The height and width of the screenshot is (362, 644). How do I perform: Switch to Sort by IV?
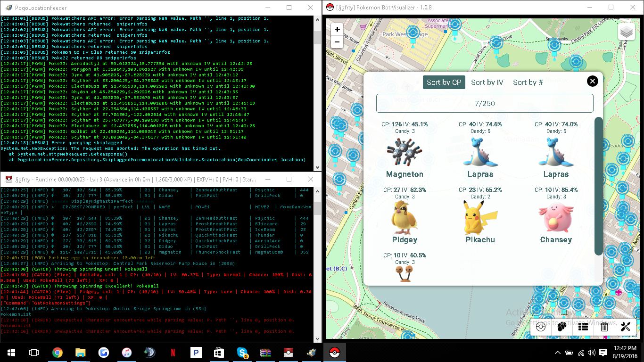pyautogui.click(x=487, y=82)
